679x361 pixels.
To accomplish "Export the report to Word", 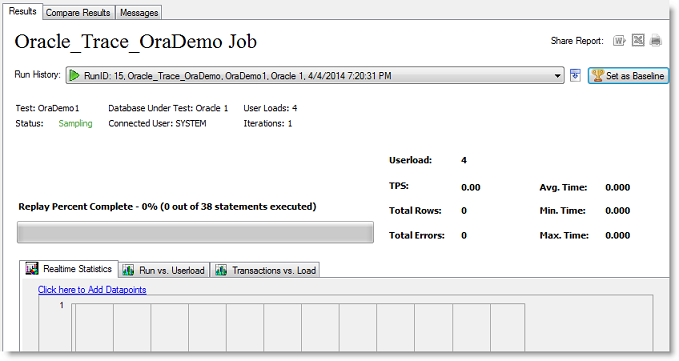I will coord(619,41).
